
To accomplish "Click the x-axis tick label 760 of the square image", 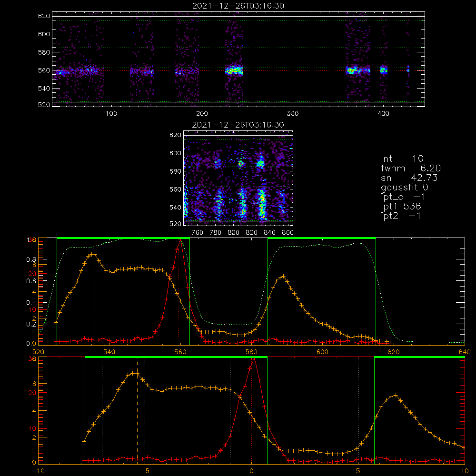I will pos(198,233).
